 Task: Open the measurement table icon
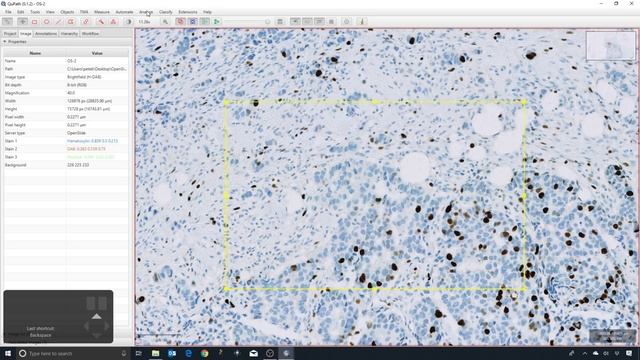(280, 22)
